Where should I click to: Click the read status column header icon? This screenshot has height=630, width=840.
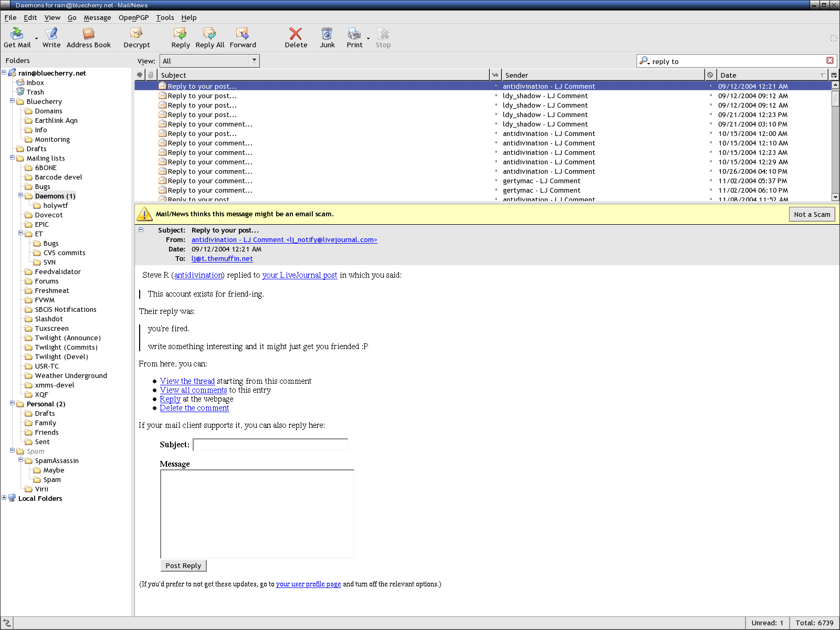point(495,75)
